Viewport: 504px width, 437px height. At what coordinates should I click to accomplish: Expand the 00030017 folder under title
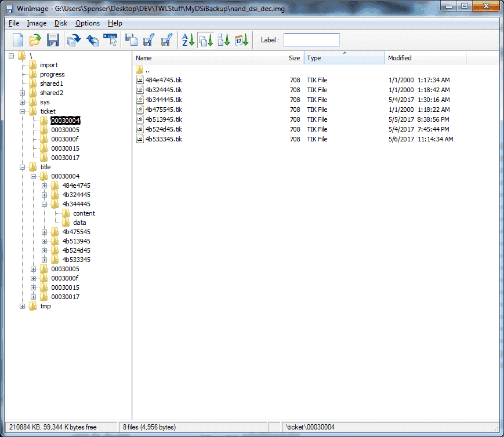coord(33,297)
